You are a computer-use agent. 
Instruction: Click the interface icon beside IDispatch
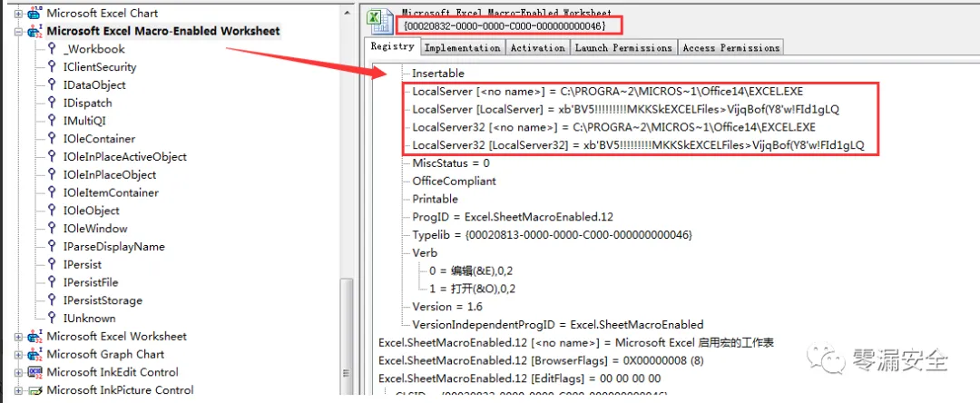pyautogui.click(x=52, y=103)
